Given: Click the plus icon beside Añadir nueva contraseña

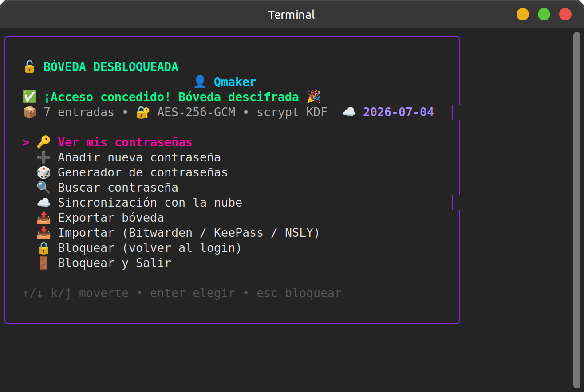Looking at the screenshot, I should pyautogui.click(x=43, y=157).
